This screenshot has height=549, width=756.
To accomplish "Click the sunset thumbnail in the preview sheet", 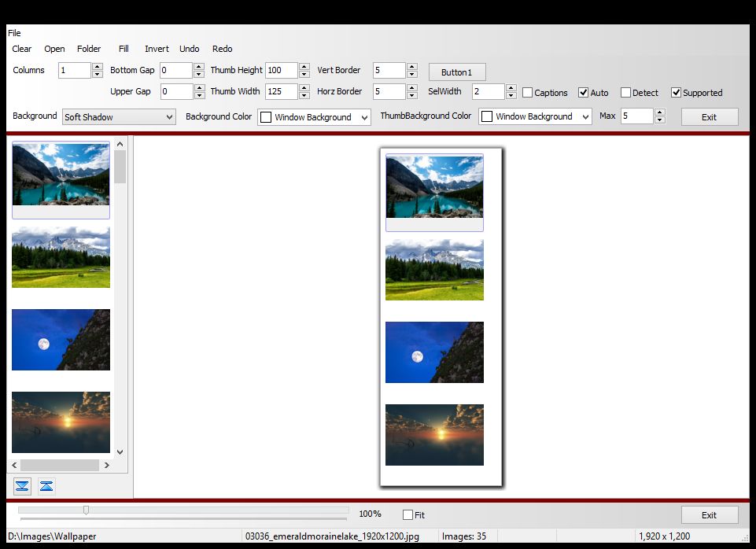I will click(434, 435).
